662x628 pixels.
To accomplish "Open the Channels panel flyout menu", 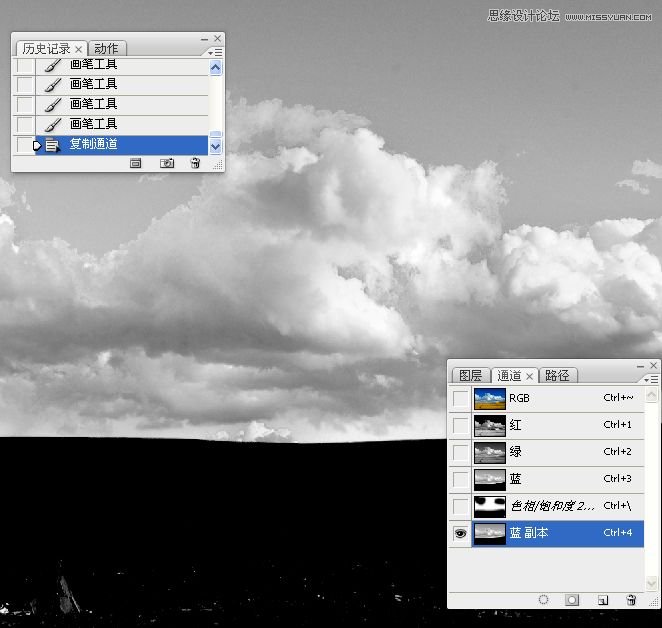I will (x=653, y=380).
